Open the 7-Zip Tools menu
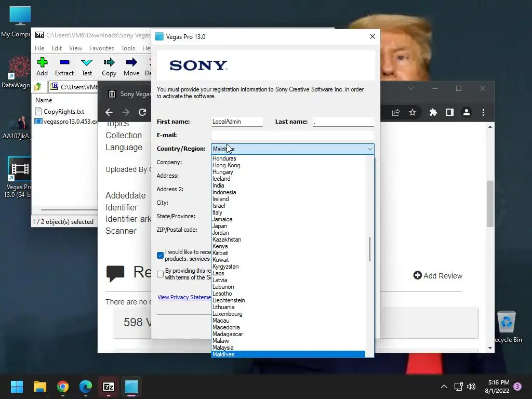The width and height of the screenshot is (532, 399). coord(128,48)
